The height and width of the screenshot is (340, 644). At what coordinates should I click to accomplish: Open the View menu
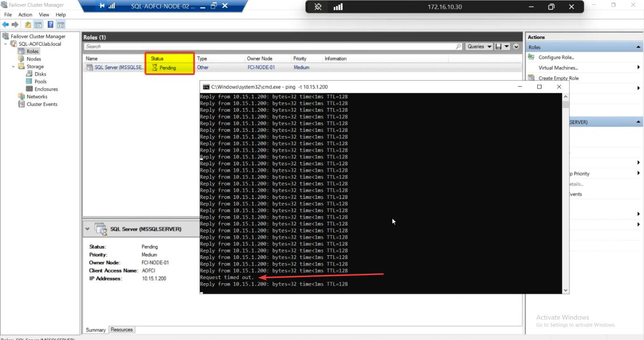pyautogui.click(x=44, y=15)
